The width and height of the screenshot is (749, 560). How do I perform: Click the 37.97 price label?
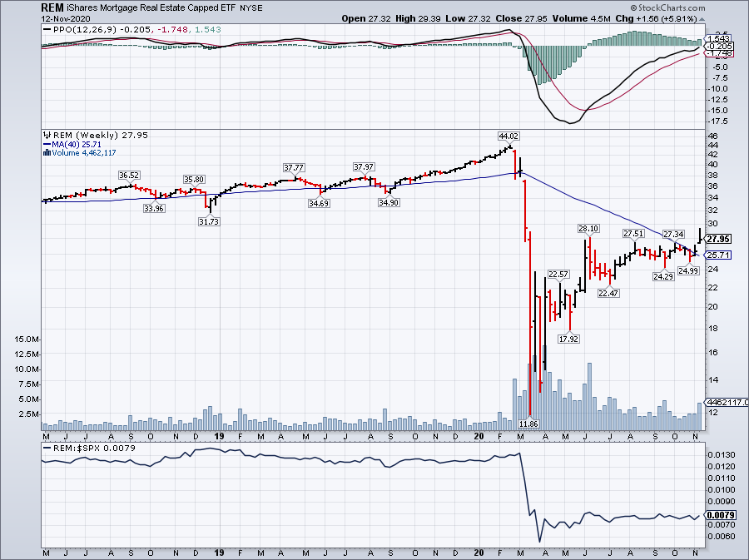(364, 167)
